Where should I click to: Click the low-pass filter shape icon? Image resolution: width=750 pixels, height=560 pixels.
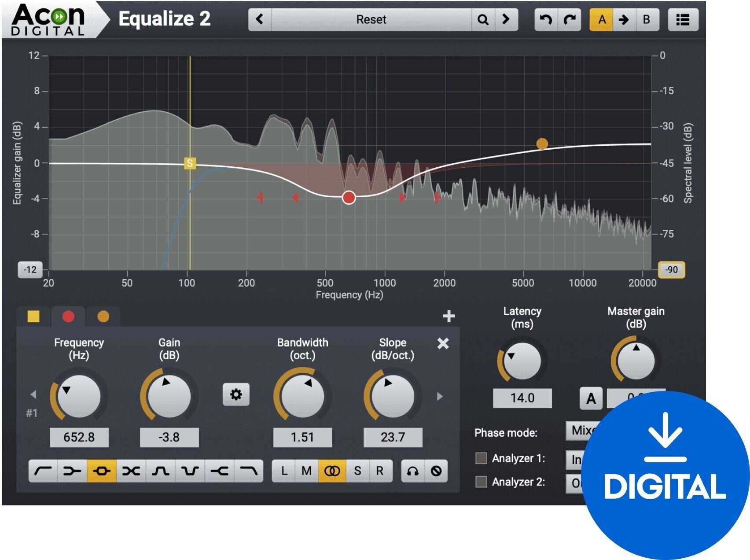250,471
